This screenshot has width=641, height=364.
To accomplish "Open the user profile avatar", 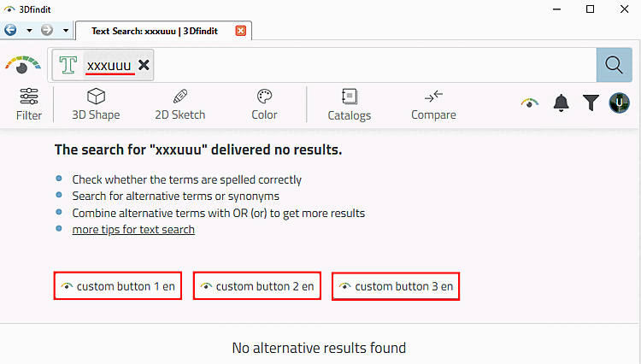I will click(620, 103).
